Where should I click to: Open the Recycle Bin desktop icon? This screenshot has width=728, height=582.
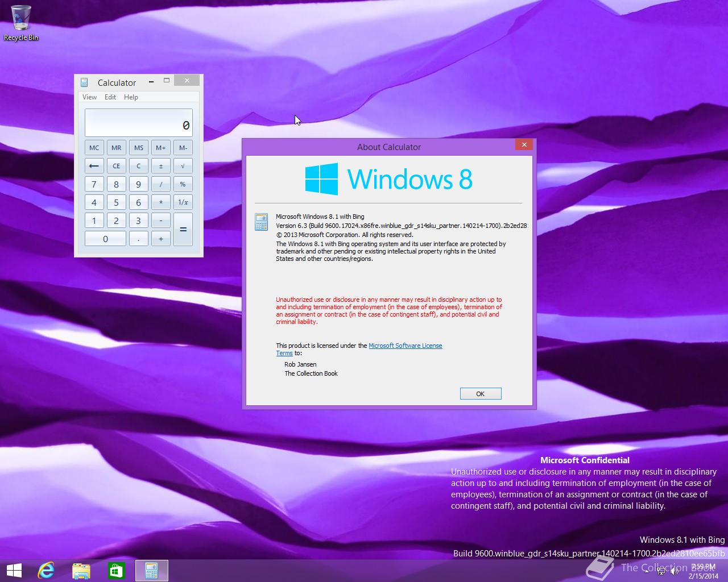pyautogui.click(x=21, y=23)
